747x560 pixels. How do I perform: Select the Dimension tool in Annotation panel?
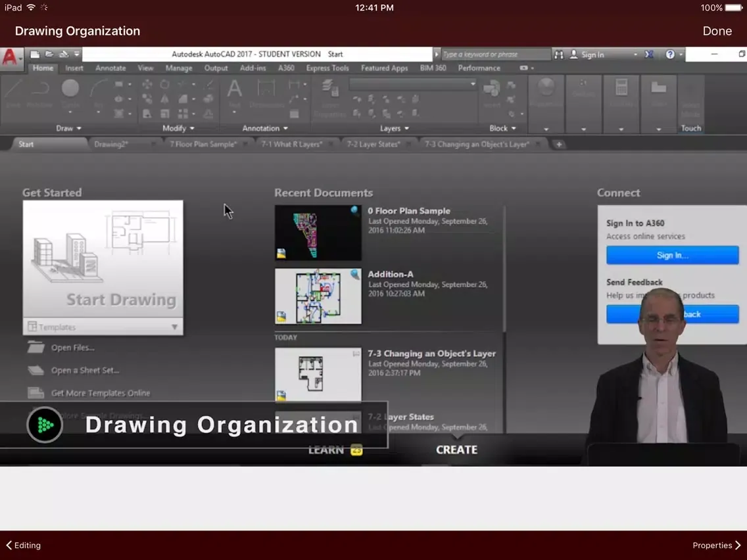point(266,94)
